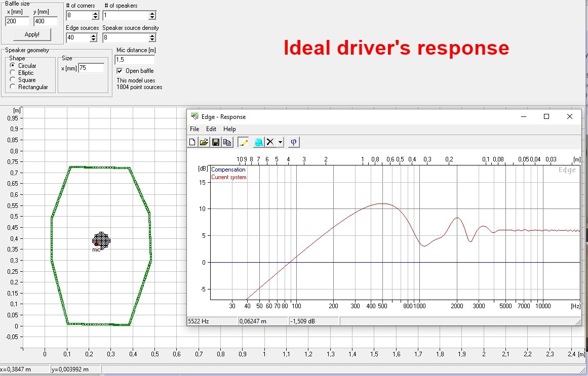Viewport: 588px width, 376px height.
Task: Click the cyan telephone-shaped toolbar icon
Action: pyautogui.click(x=258, y=142)
